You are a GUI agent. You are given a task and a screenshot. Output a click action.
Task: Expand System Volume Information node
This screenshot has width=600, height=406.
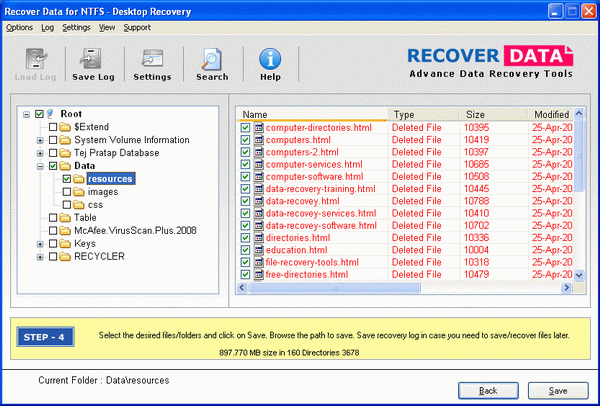(40, 140)
